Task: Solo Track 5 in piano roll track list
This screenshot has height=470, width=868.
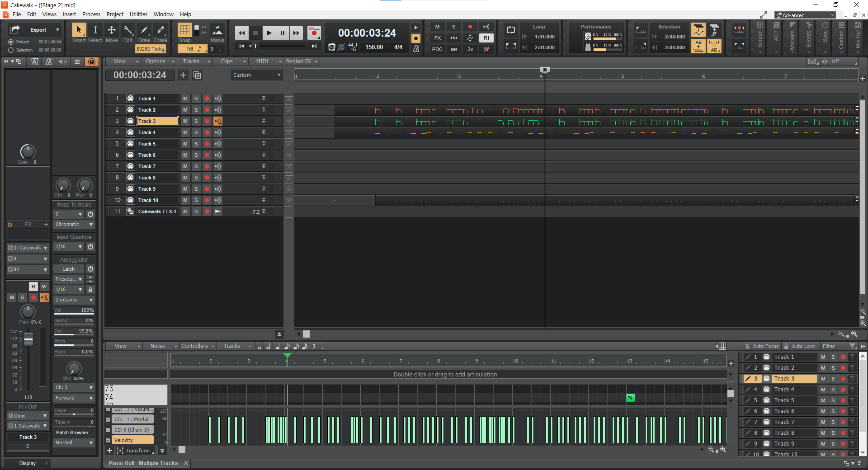Action: coord(833,400)
